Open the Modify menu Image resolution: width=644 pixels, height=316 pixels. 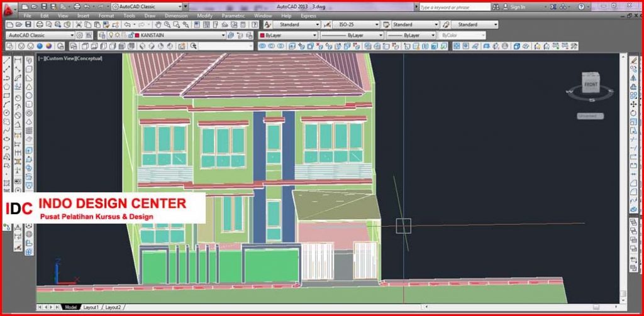204,16
